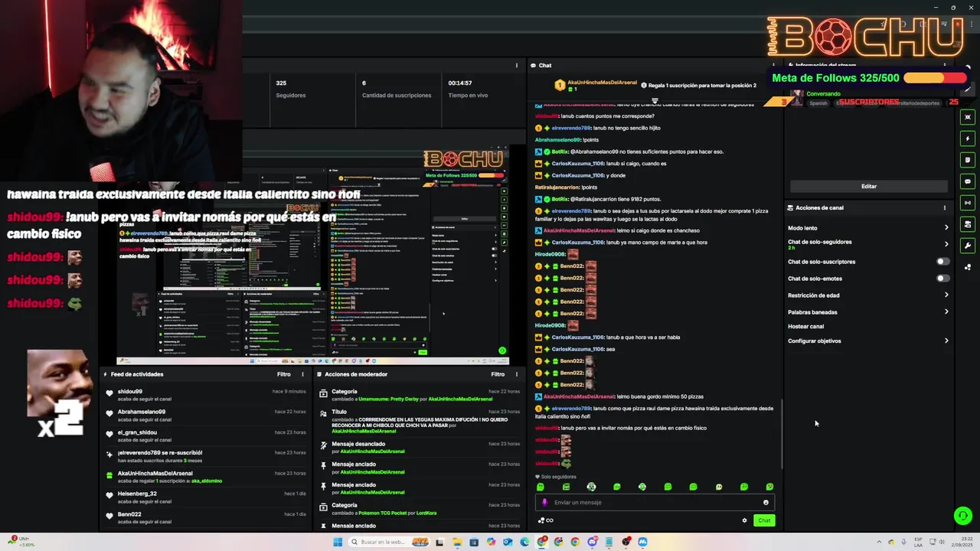Click Heisenberg_32 in activity feed
Viewport: 980px width, 551px height.
click(137, 494)
